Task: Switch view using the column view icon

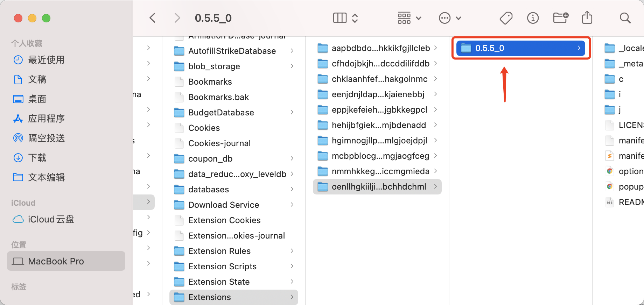Action: click(340, 18)
